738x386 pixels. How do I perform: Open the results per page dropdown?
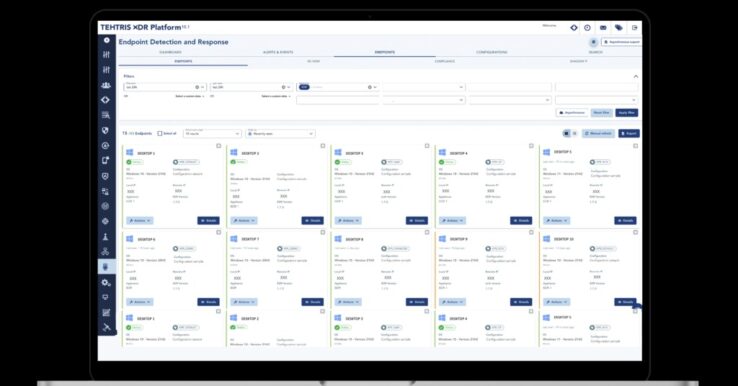212,134
